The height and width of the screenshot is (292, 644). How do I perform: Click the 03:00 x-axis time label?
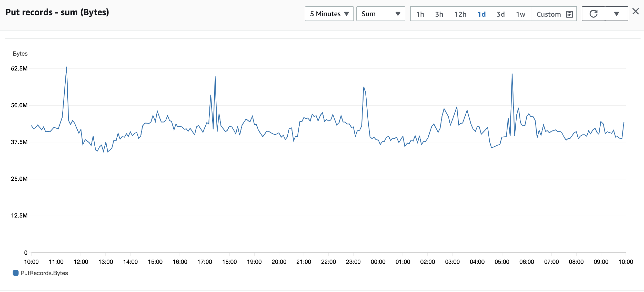click(452, 262)
